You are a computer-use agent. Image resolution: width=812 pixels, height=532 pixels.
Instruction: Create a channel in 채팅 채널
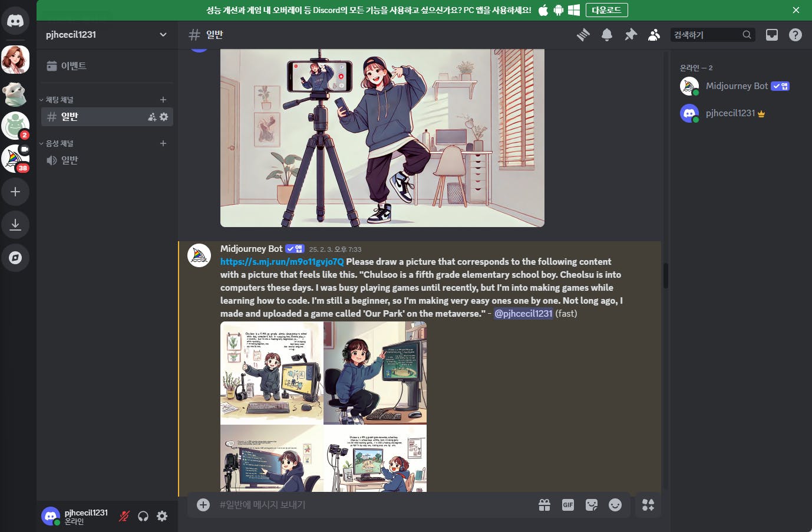click(x=163, y=100)
